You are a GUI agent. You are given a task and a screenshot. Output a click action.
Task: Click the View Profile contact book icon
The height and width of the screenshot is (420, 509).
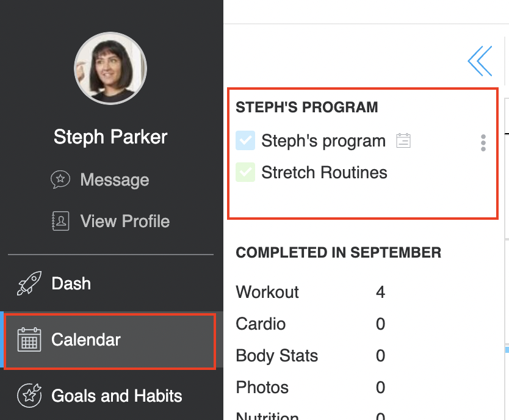pos(60,221)
